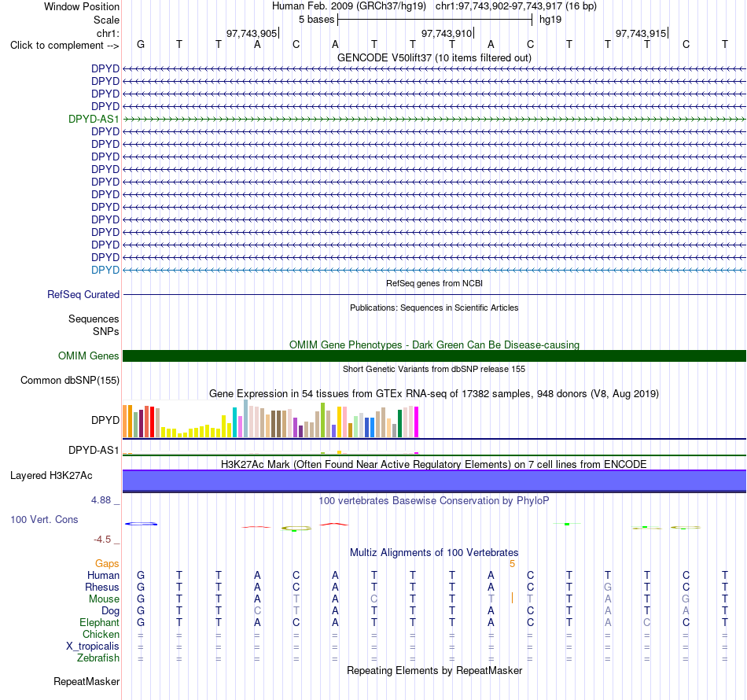
Task: Click the Mouse species alignment label
Action: pyautogui.click(x=104, y=599)
